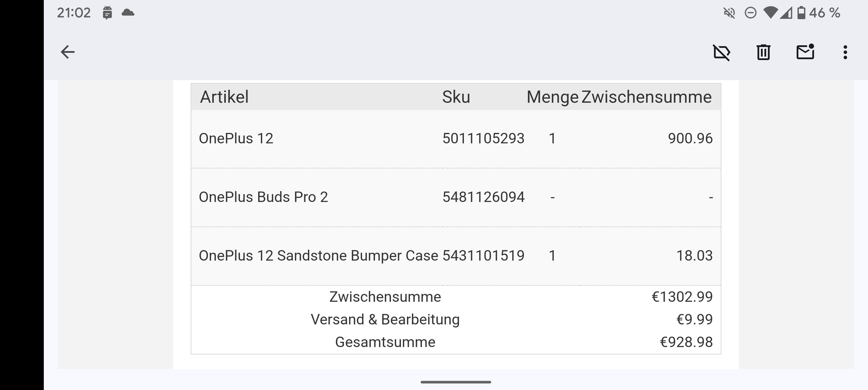Delete this email with the trash icon
Screen dimensions: 868x390
point(763,52)
